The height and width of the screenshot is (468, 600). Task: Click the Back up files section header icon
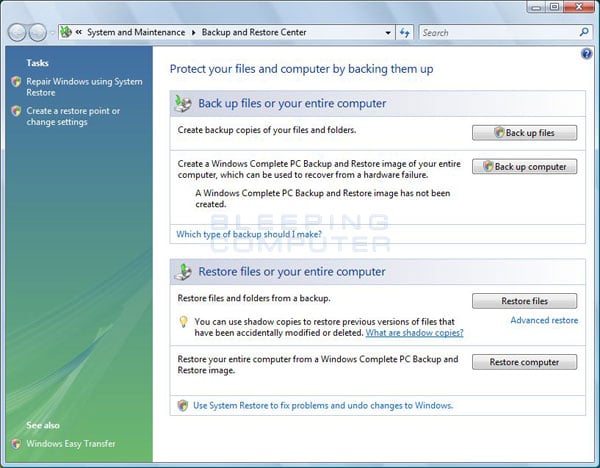pyautogui.click(x=183, y=103)
